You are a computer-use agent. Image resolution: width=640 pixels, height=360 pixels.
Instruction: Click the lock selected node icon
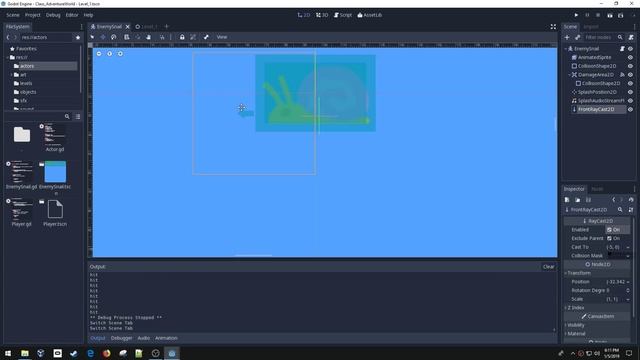click(182, 37)
